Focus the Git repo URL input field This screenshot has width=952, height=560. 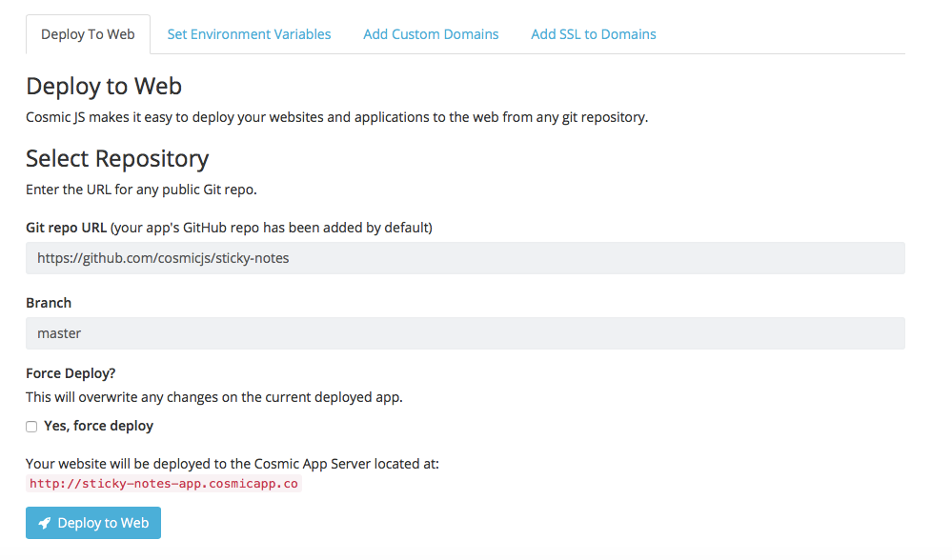point(465,258)
